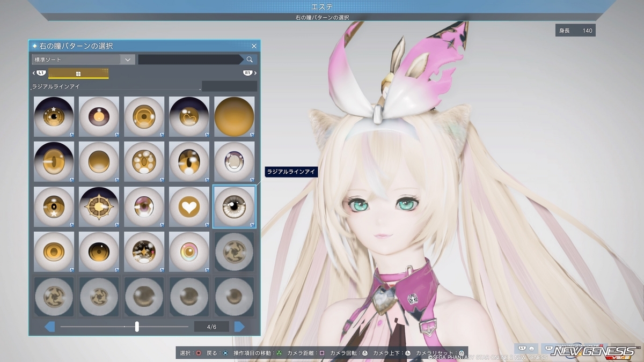Click the magnifying glass search icon
Image resolution: width=644 pixels, height=362 pixels.
point(250,60)
